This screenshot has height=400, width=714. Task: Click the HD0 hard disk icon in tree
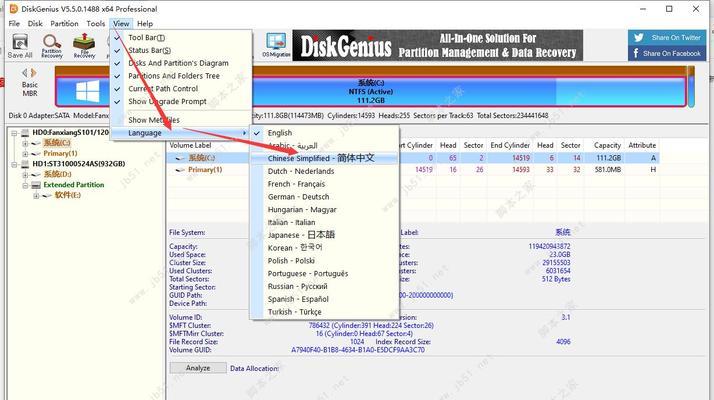[26, 133]
